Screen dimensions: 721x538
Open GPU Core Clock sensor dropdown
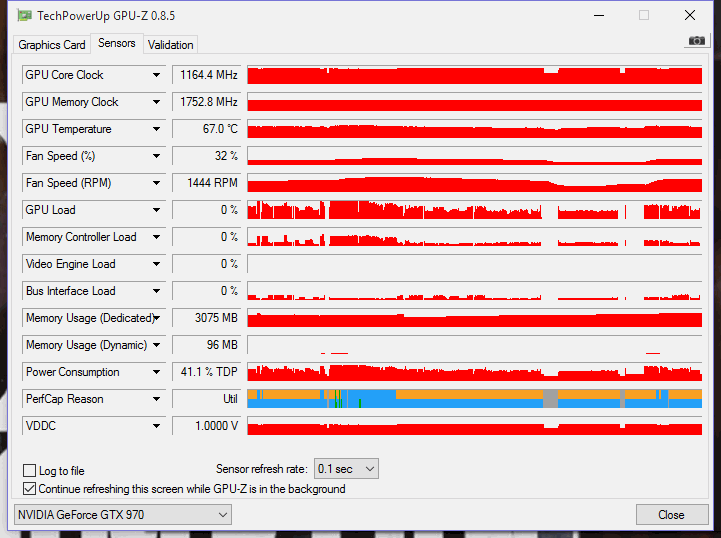pyautogui.click(x=156, y=75)
